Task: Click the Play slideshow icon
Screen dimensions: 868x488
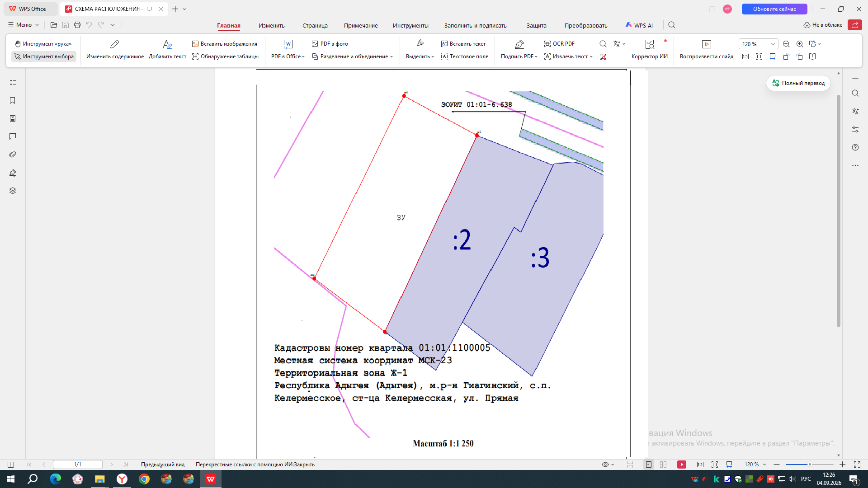Action: pyautogui.click(x=707, y=44)
